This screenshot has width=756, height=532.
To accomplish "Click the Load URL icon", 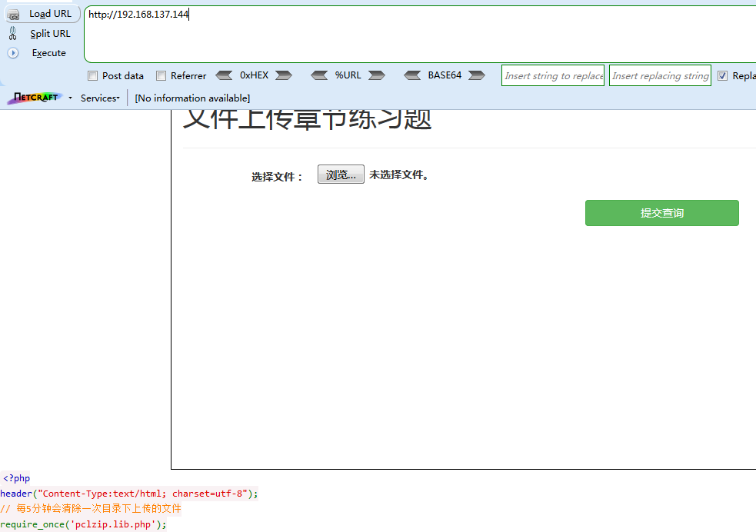I will (13, 14).
